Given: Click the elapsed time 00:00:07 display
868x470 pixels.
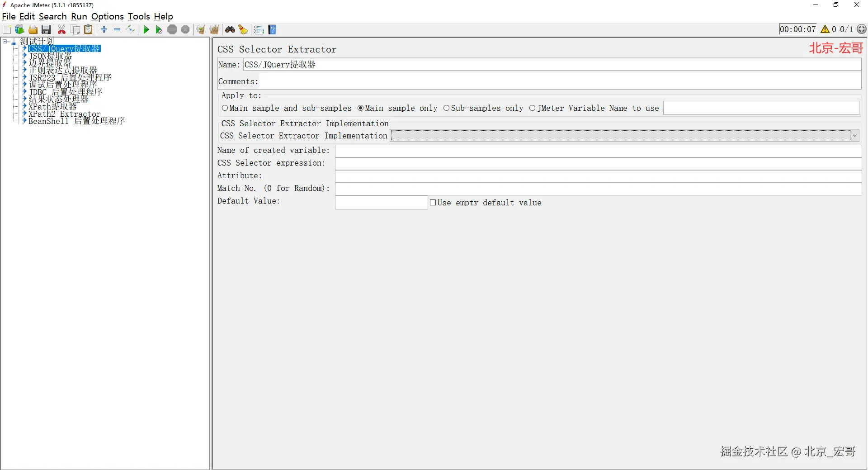Looking at the screenshot, I should point(798,29).
